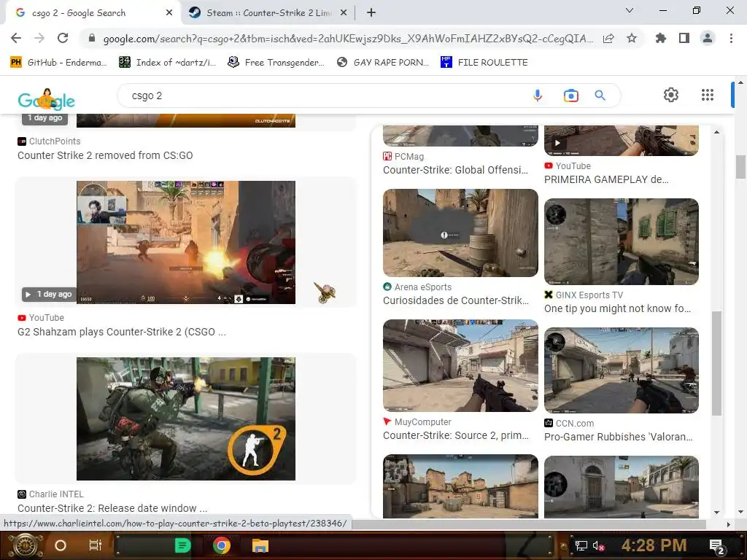Open Counter-Strike 2: Release date window link
The width and height of the screenshot is (747, 560).
[112, 508]
